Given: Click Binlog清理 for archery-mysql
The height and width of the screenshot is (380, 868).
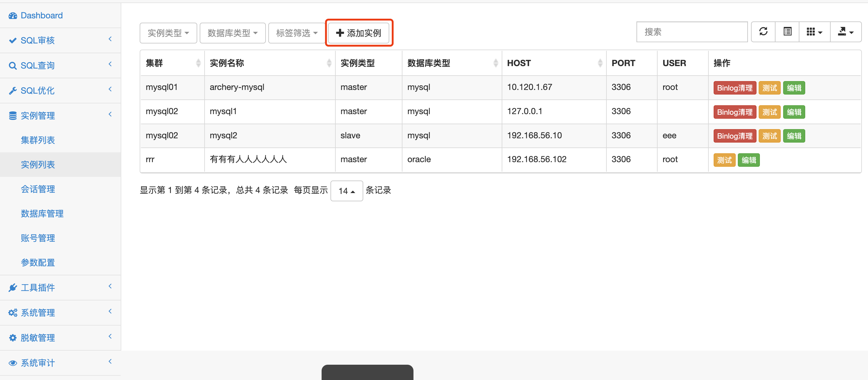Looking at the screenshot, I should [734, 88].
